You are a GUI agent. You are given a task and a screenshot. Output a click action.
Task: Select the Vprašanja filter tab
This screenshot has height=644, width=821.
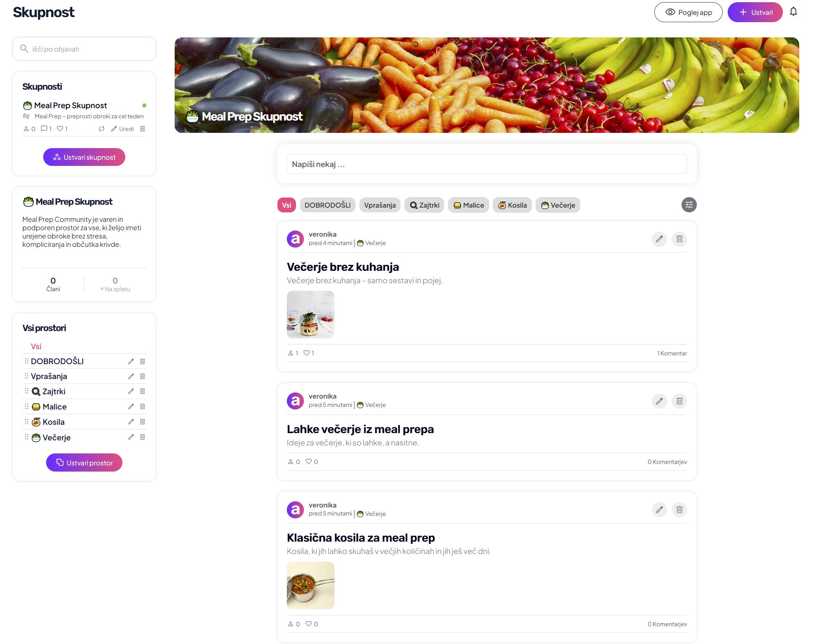379,205
